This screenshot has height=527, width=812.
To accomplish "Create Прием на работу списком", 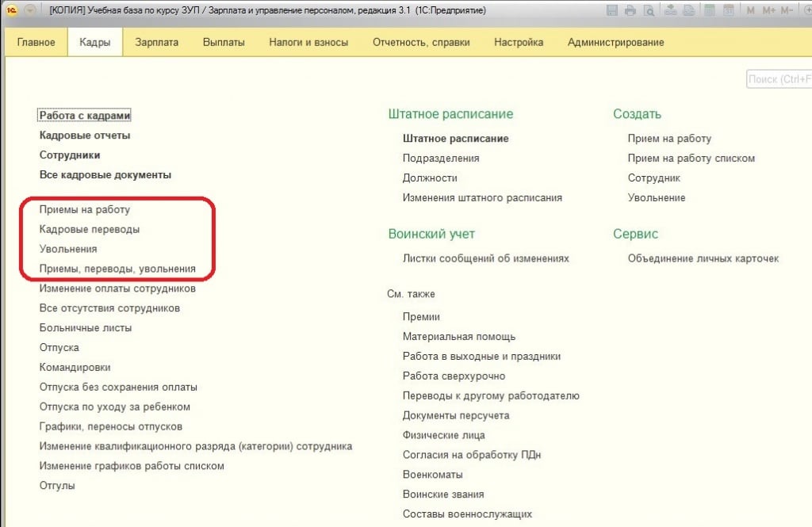I will tap(691, 158).
